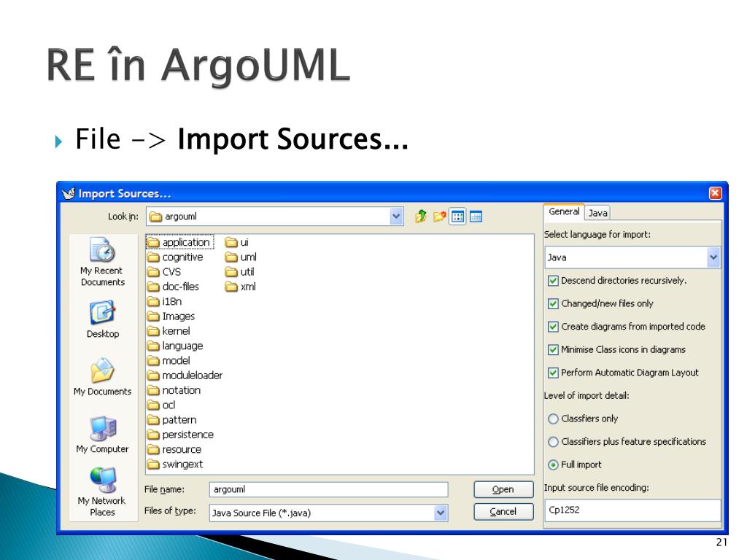Viewport: 747px width, 560px height.
Task: Select the notation folder icon
Action: click(153, 391)
